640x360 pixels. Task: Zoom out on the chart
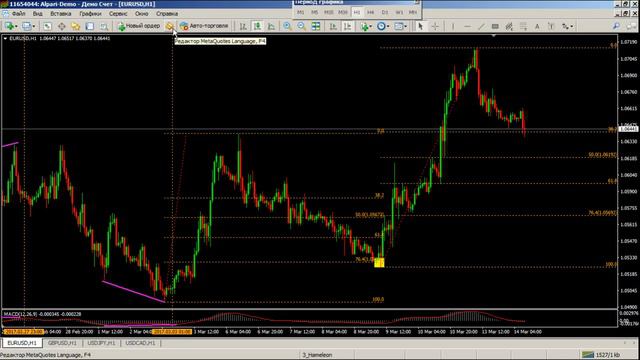tap(301, 26)
